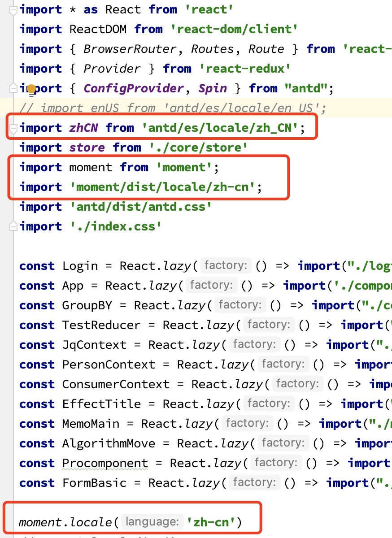Click the factory: hint on the App line
Screen dimensions: 392x538
(x=211, y=286)
